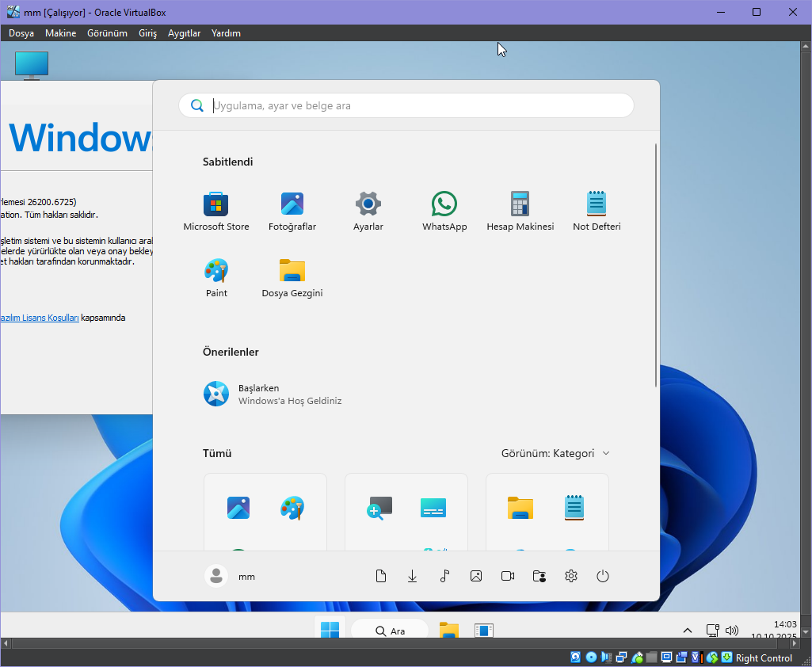Open Ayarlar in the pinned section
Image resolution: width=812 pixels, height=667 pixels.
[x=368, y=211]
